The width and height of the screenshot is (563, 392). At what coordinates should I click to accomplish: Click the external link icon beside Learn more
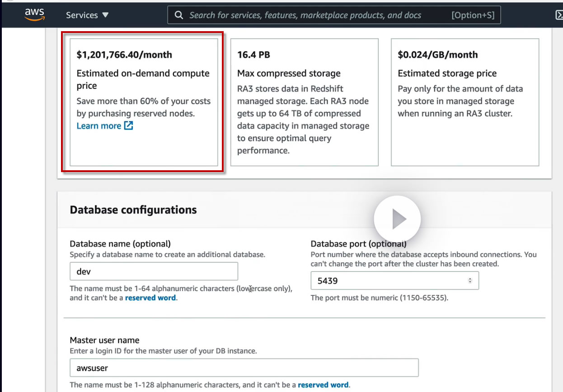(129, 126)
